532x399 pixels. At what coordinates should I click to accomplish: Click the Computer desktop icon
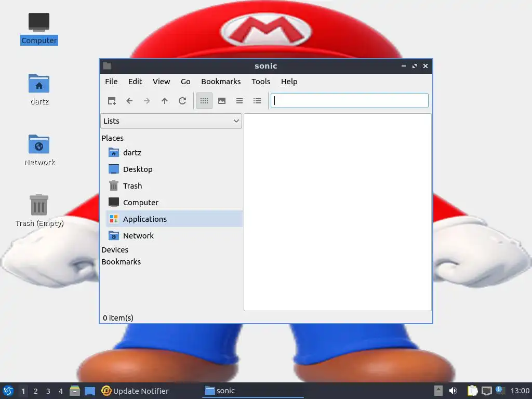coord(39,29)
